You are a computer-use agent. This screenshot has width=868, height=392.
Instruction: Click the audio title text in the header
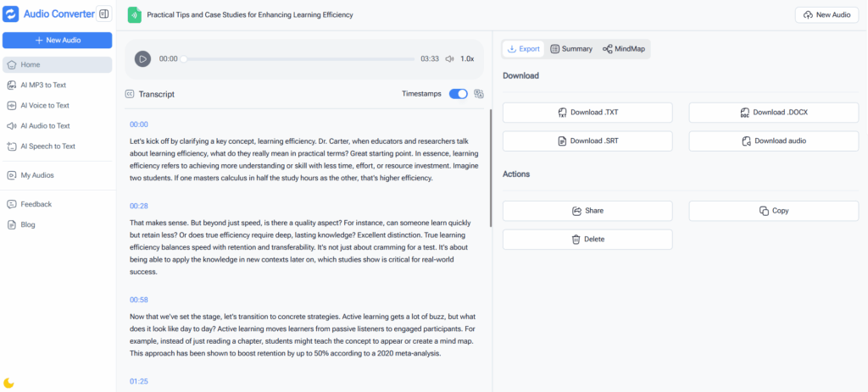point(250,15)
